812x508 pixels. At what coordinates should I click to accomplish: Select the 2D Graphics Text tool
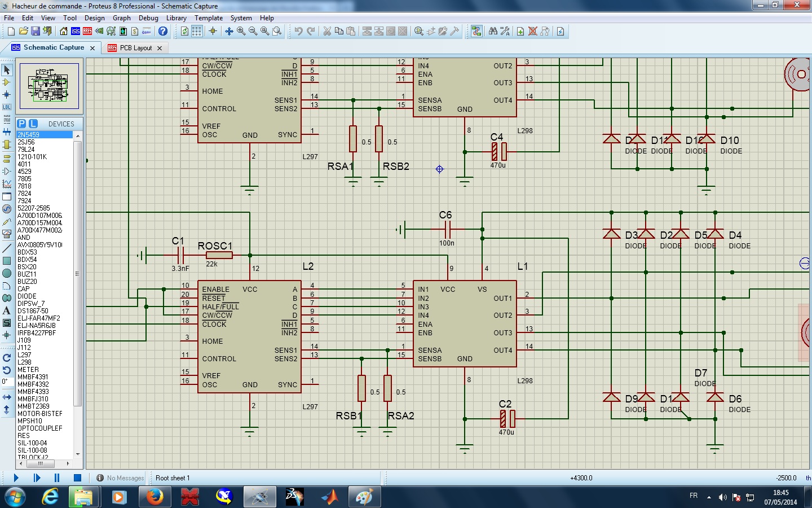point(7,310)
